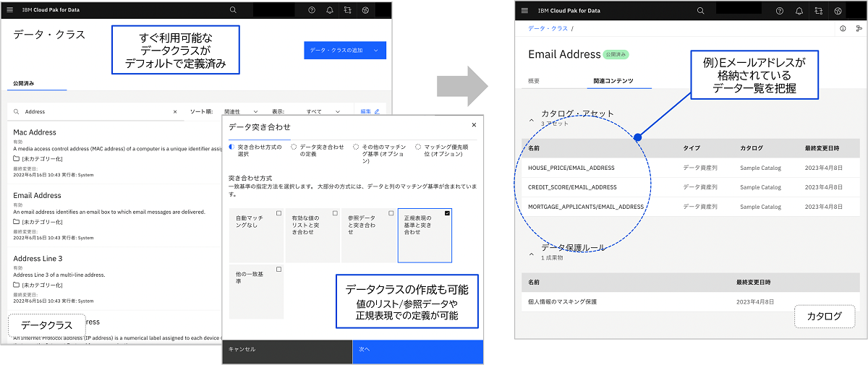Open the Email Address data class entry
The height and width of the screenshot is (365, 868).
point(38,195)
